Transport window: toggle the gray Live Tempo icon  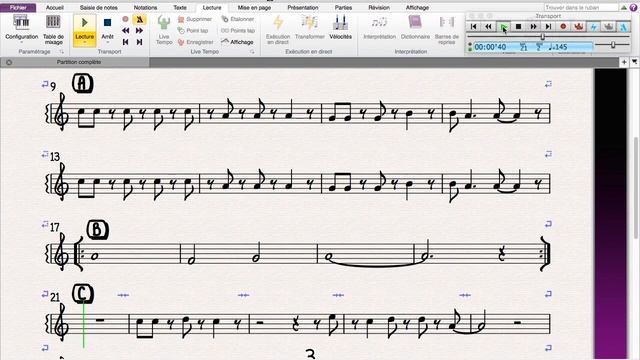click(x=609, y=27)
